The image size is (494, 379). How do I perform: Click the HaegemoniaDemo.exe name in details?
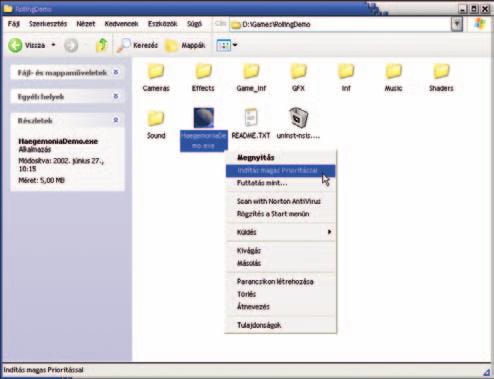coord(58,141)
